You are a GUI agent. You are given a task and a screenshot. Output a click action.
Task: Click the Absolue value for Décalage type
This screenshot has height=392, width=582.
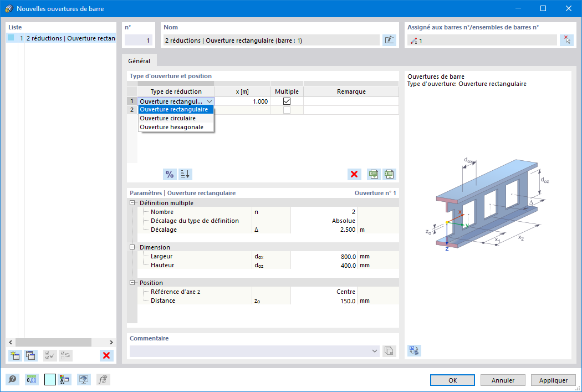(x=324, y=221)
